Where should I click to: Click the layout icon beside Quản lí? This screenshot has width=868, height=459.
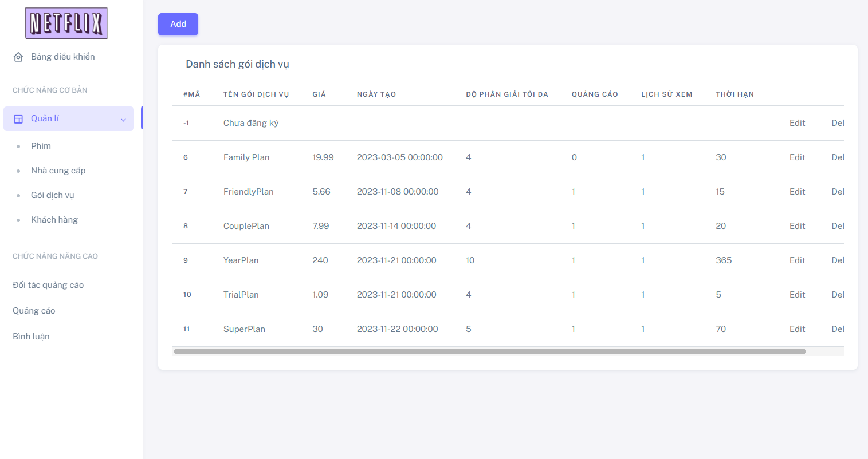[x=18, y=119]
